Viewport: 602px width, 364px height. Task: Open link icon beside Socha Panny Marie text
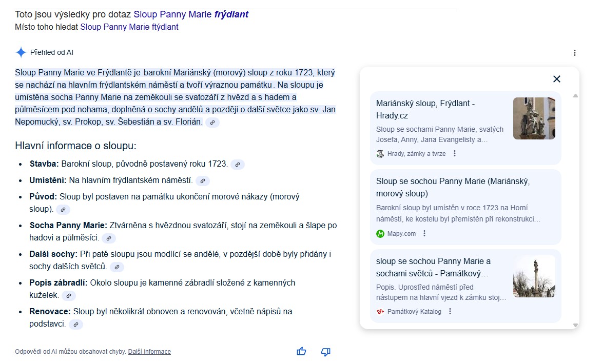(109, 238)
